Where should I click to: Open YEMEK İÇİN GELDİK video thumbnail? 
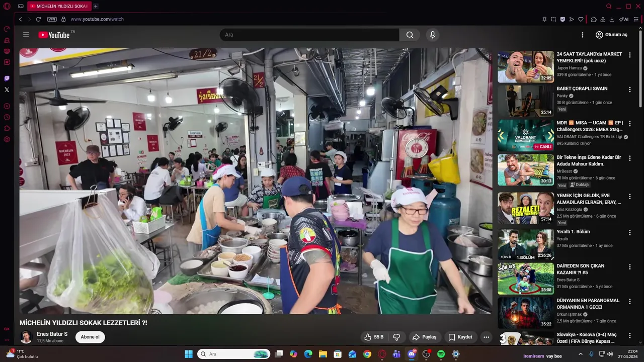526,208
